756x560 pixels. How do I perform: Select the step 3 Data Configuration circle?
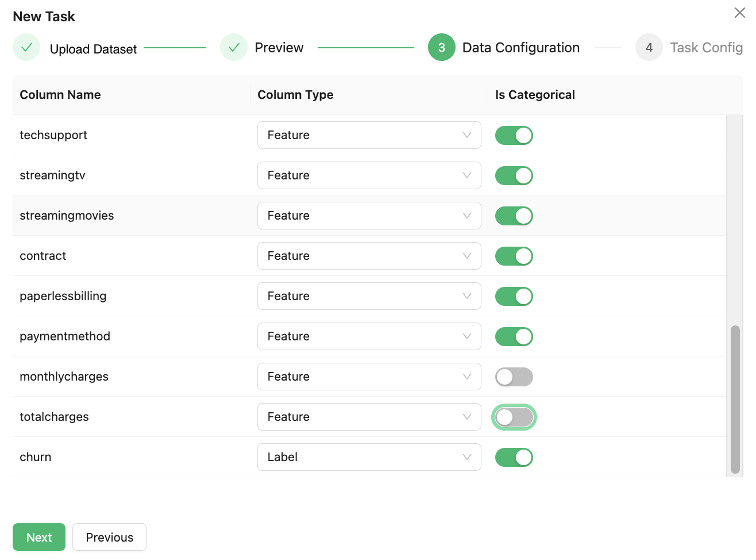441,48
